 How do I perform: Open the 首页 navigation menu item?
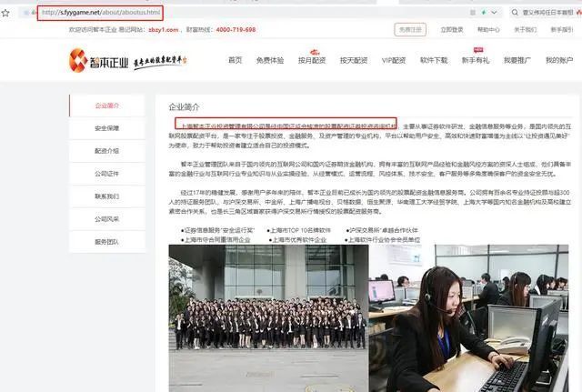point(235,60)
